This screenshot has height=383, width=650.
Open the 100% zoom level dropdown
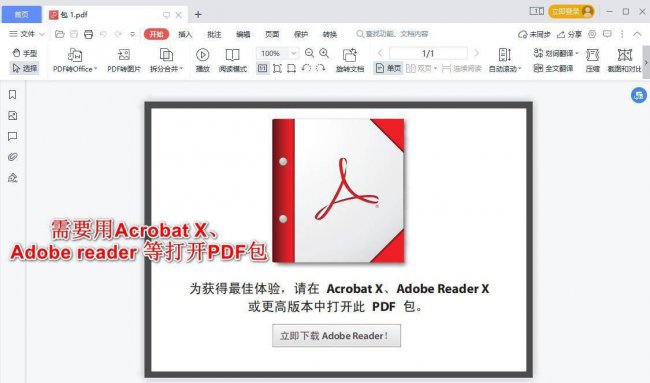click(293, 53)
